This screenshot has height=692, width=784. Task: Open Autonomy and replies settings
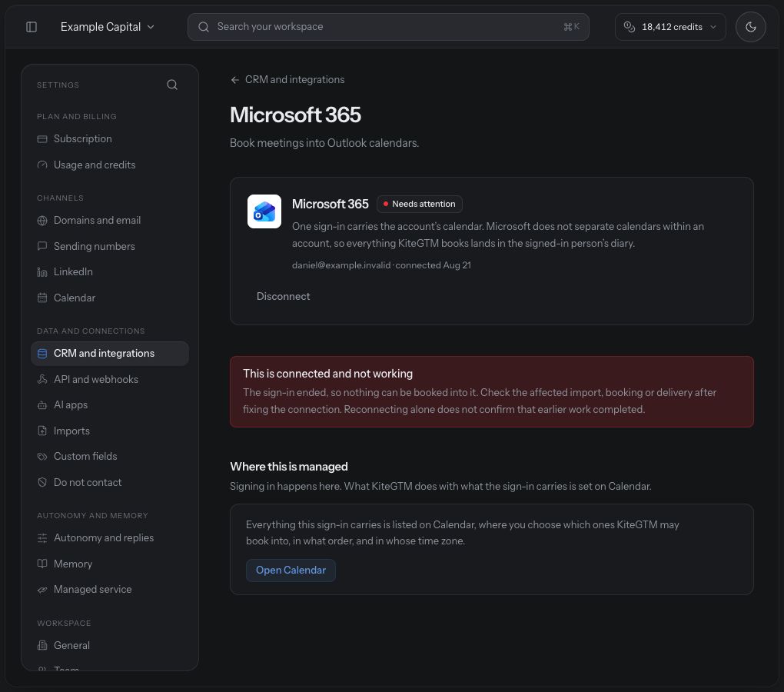(x=109, y=538)
